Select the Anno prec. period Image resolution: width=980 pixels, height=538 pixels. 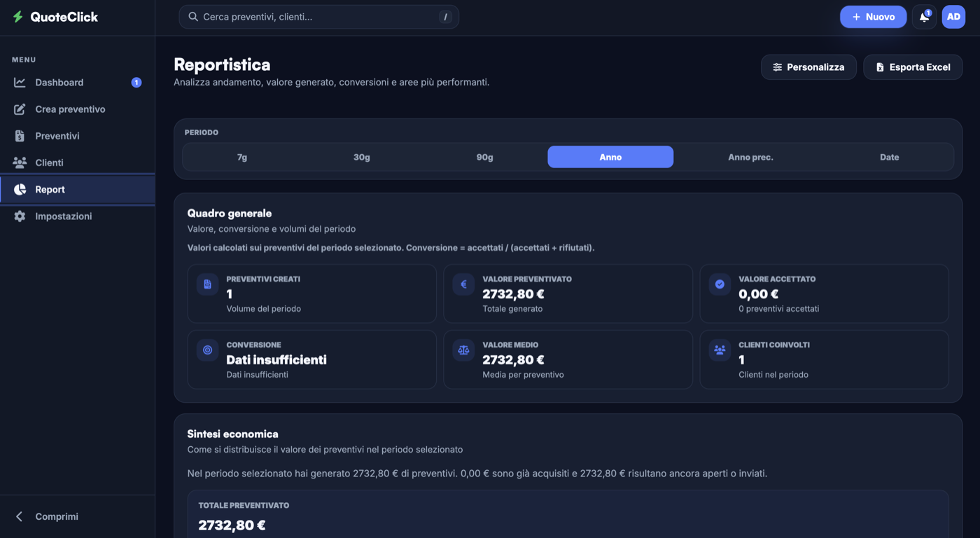pos(750,157)
